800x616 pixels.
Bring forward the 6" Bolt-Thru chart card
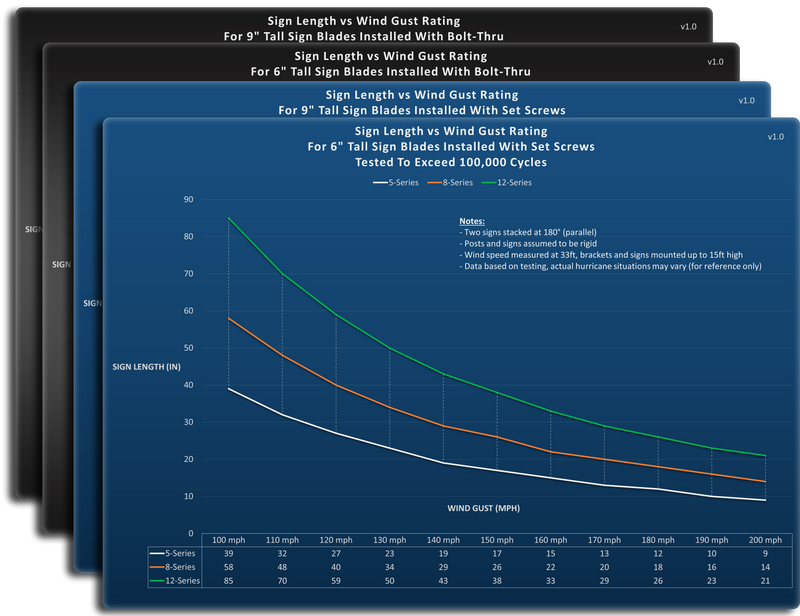[391, 63]
